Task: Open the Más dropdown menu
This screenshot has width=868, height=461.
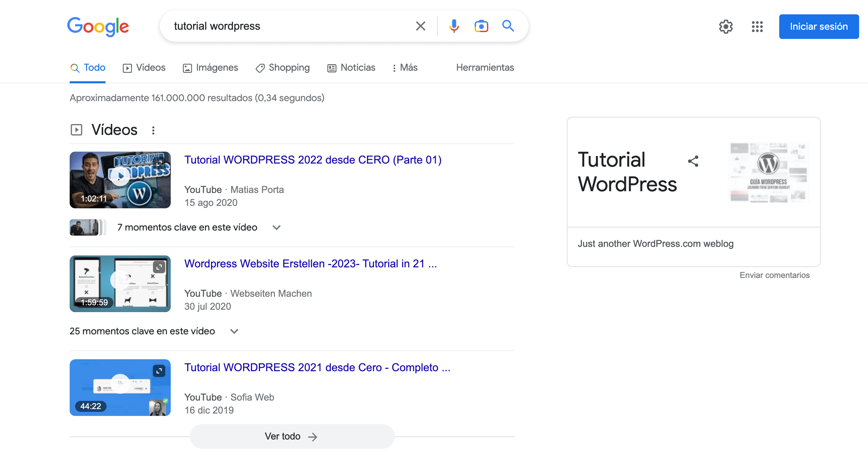Action: (405, 68)
